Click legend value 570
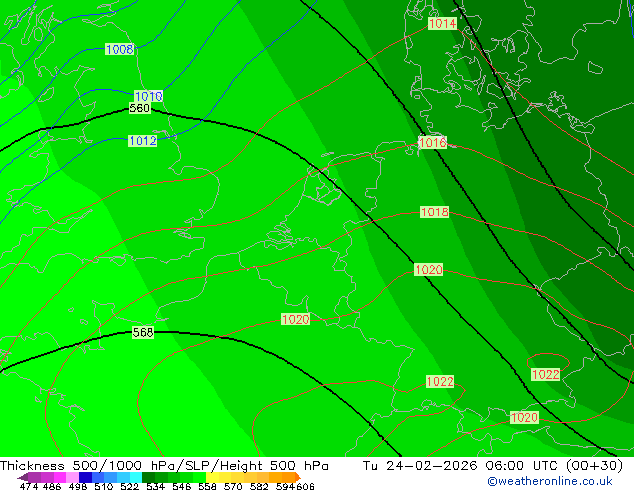Screen dimensions: 634x490 [233, 486]
